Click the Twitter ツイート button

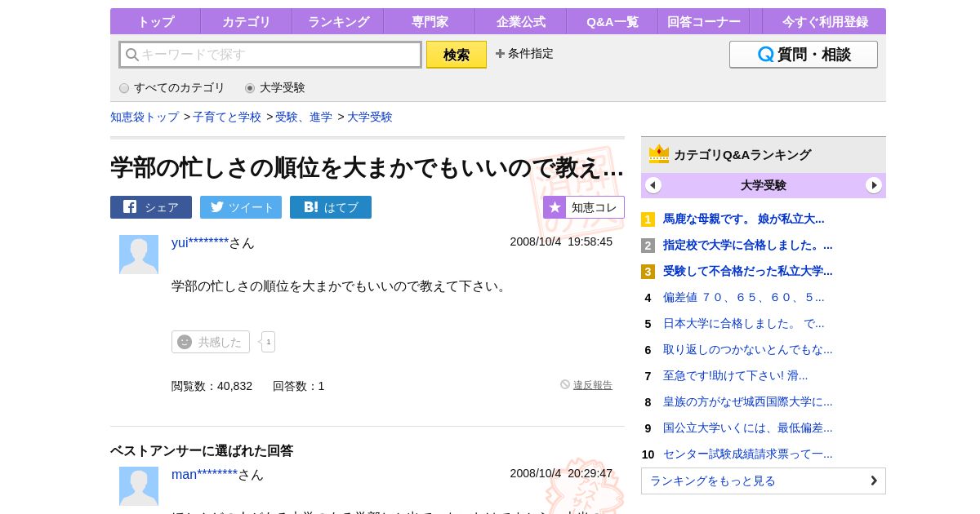pyautogui.click(x=241, y=207)
